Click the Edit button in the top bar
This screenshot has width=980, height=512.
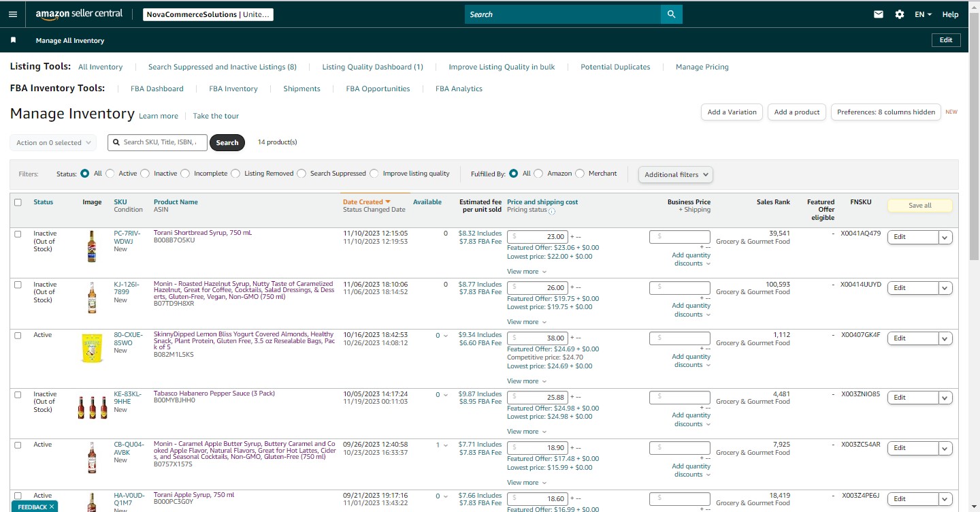click(x=946, y=40)
